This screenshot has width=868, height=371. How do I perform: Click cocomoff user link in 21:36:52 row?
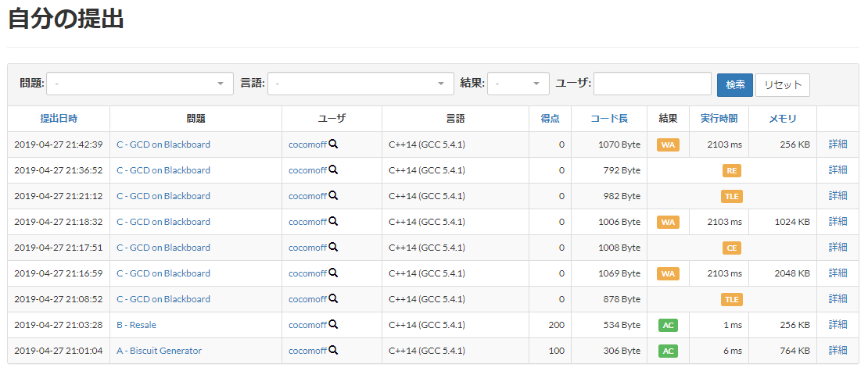pos(308,170)
